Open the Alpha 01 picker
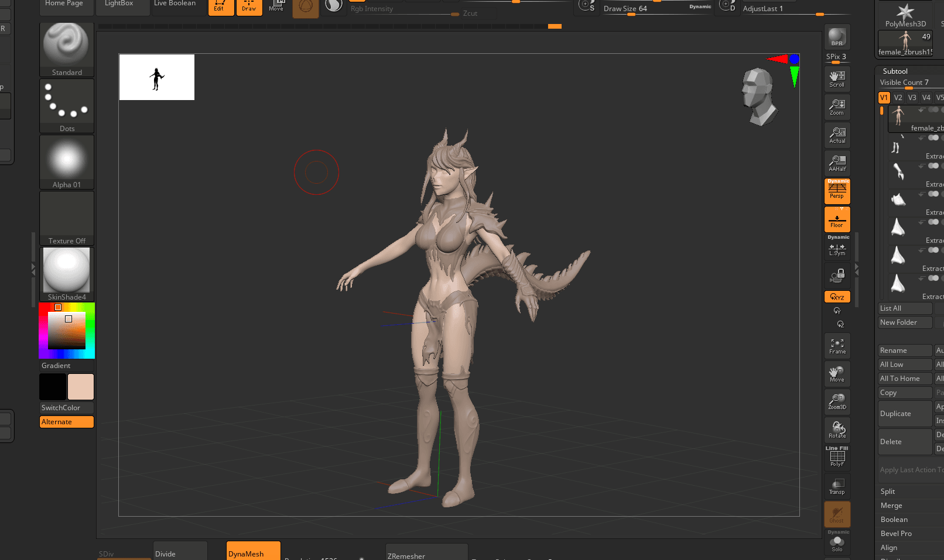Viewport: 944px width, 560px height. tap(67, 162)
